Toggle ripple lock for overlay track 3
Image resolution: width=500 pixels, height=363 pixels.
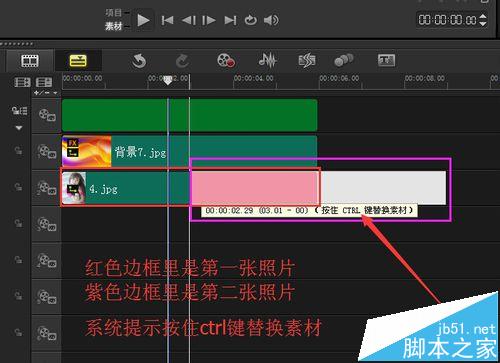(x=18, y=223)
